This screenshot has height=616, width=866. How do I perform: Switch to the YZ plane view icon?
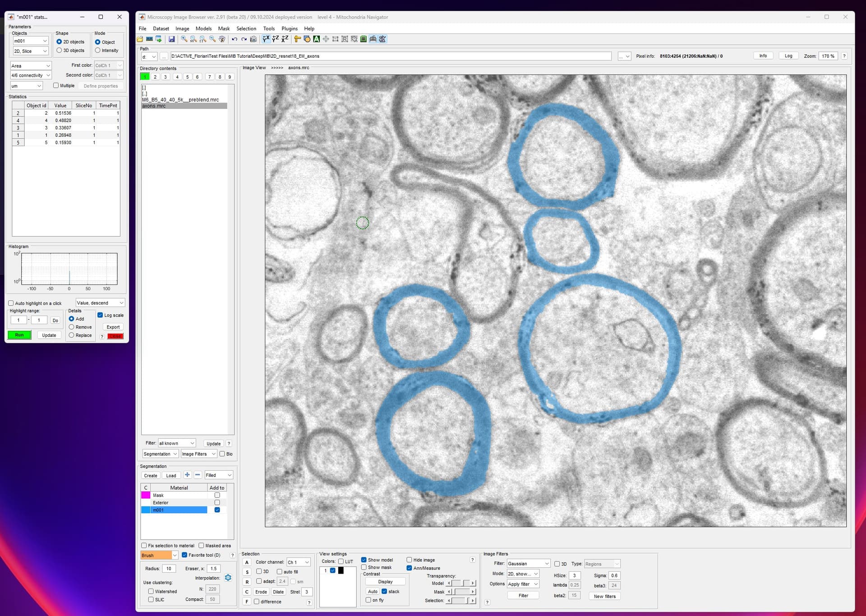[x=275, y=39]
